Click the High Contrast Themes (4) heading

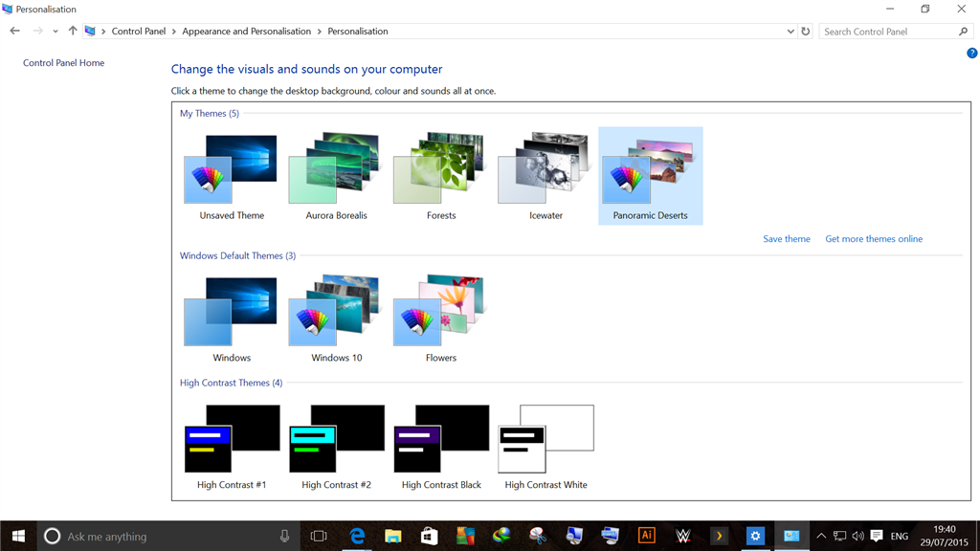231,383
